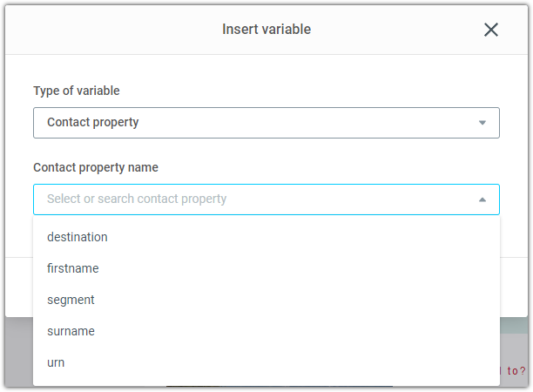
Task: Click the Contact property name label
Action: point(96,167)
